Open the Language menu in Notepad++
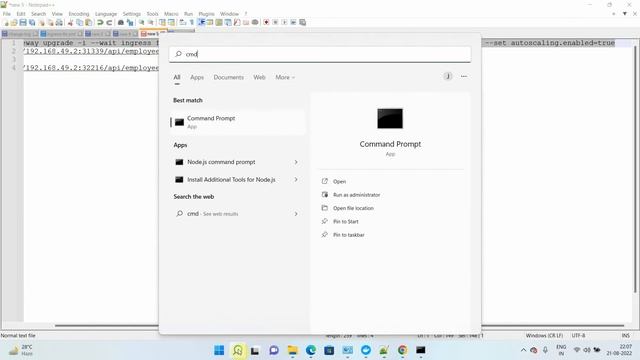Screen dimensions: 640x360 coord(106,14)
